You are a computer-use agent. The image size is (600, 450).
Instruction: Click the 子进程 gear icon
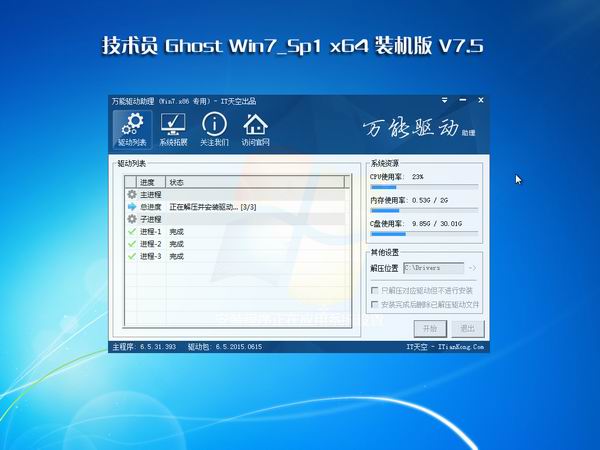131,219
